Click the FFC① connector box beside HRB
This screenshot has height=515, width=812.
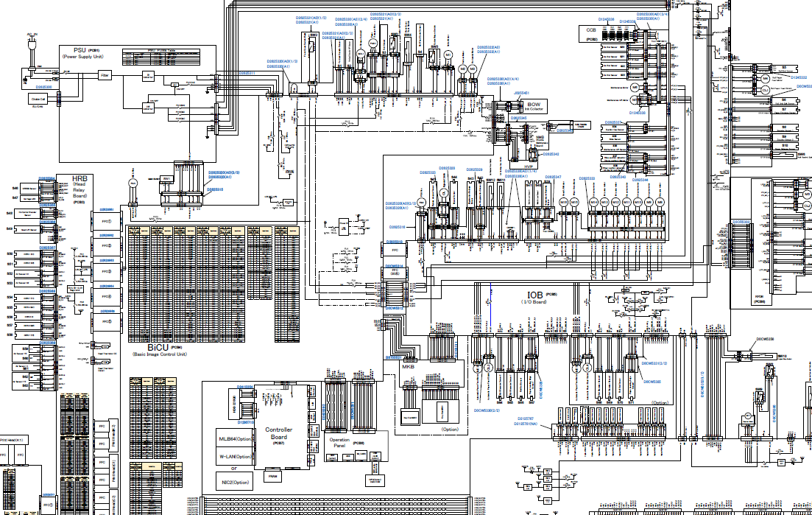(105, 219)
